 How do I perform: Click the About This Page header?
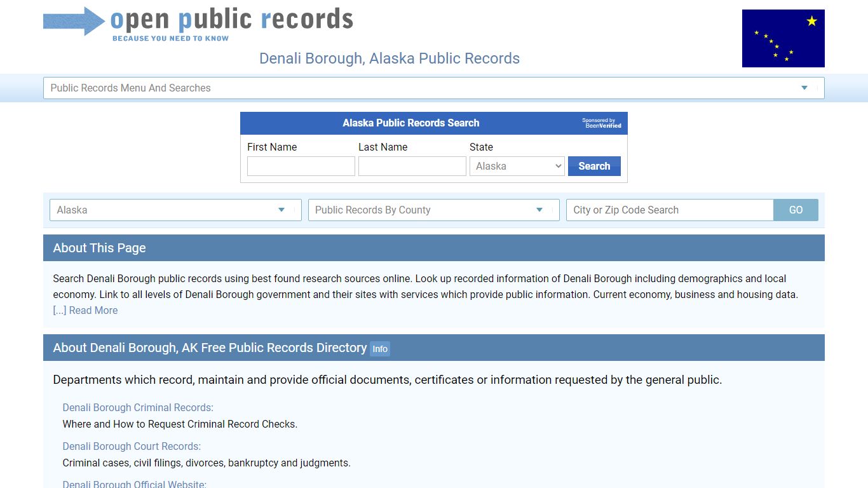point(433,248)
